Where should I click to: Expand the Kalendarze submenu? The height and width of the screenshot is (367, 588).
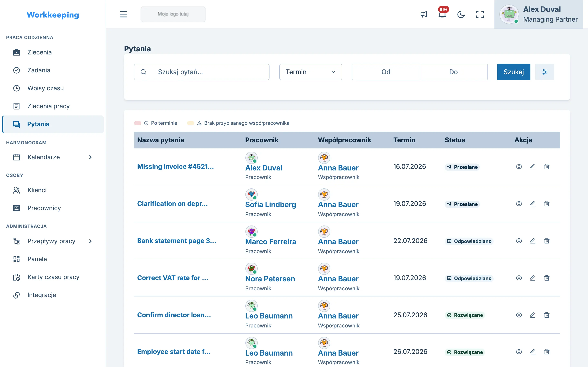[90, 157]
